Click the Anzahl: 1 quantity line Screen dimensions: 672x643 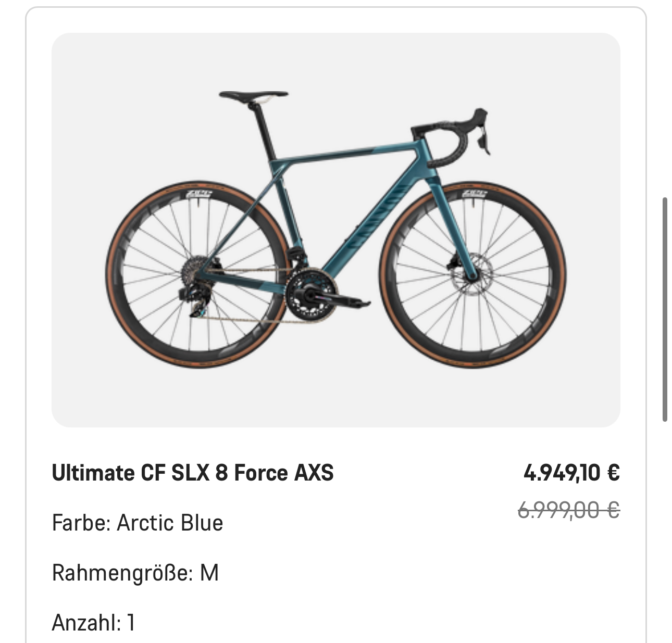pos(94,622)
